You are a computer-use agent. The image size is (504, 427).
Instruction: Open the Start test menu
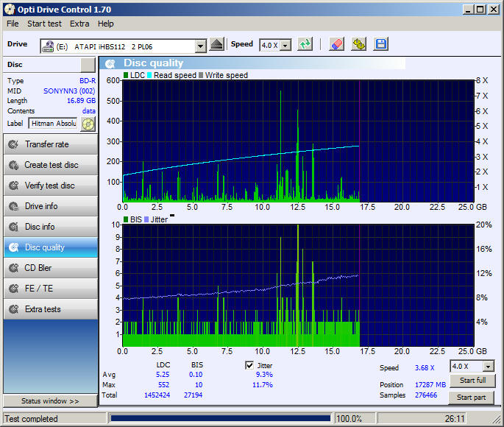(x=44, y=24)
